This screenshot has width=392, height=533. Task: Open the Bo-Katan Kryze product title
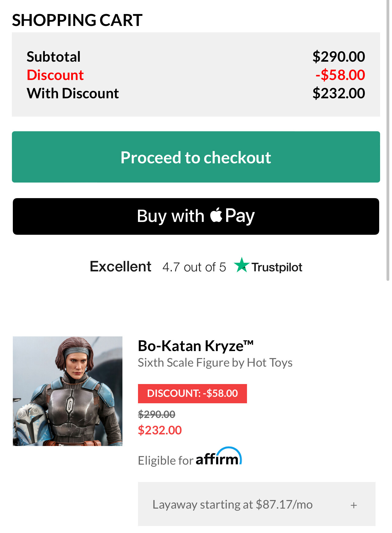pos(195,346)
